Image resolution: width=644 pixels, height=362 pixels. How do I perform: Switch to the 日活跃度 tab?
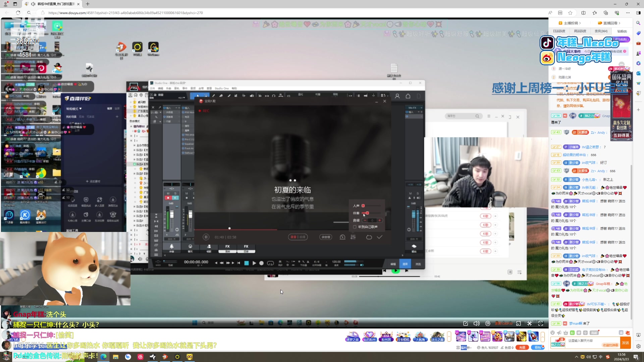tap(559, 31)
